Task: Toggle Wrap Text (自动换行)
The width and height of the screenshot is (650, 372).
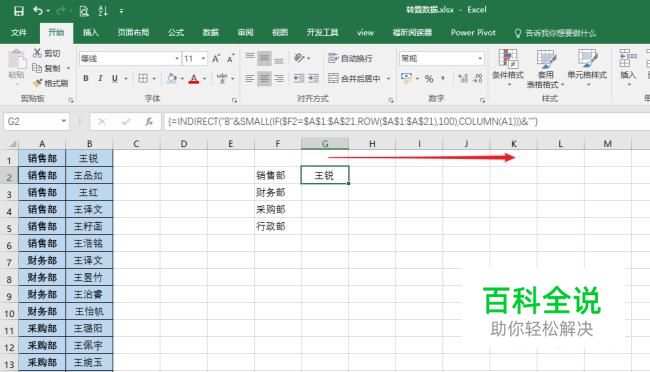Action: [350, 58]
